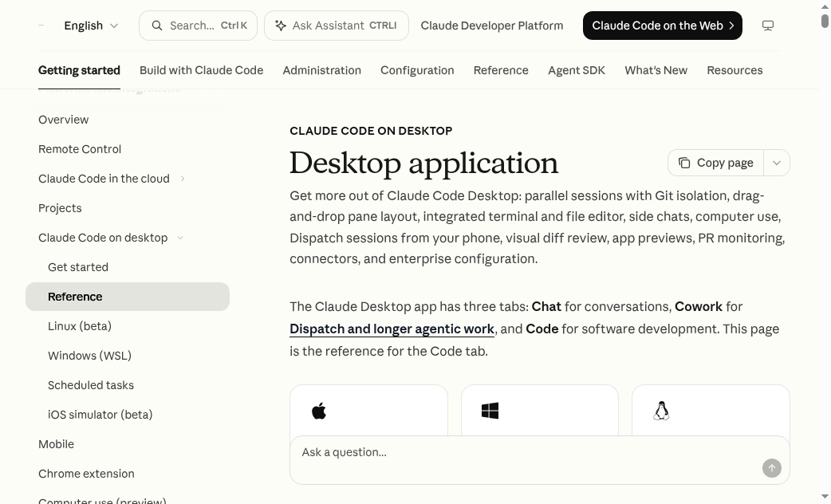View the What's New tab
This screenshot has width=831, height=504.
point(656,70)
